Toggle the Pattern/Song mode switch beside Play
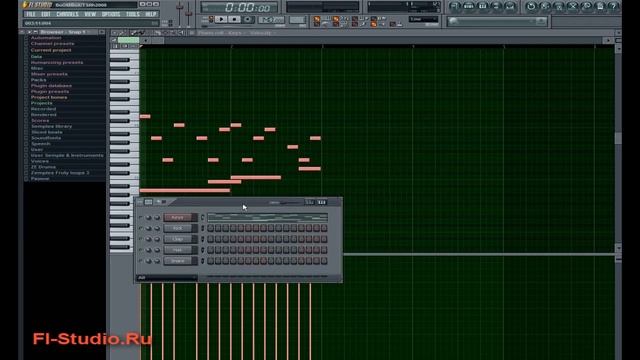Image resolution: width=640 pixels, height=360 pixels. click(211, 19)
